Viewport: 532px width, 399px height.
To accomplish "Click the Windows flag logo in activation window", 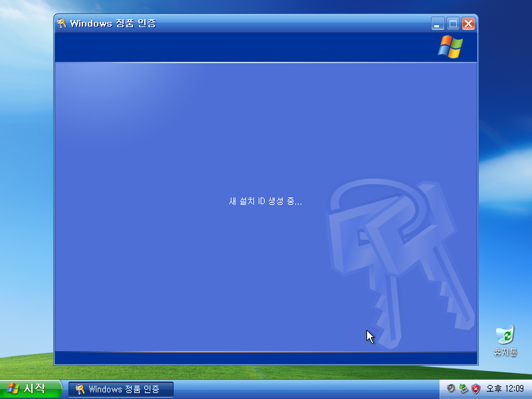I will point(450,47).
